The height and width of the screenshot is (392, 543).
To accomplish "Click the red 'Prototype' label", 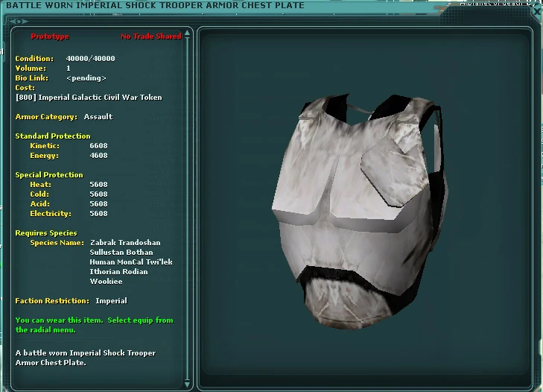I will (x=50, y=37).
